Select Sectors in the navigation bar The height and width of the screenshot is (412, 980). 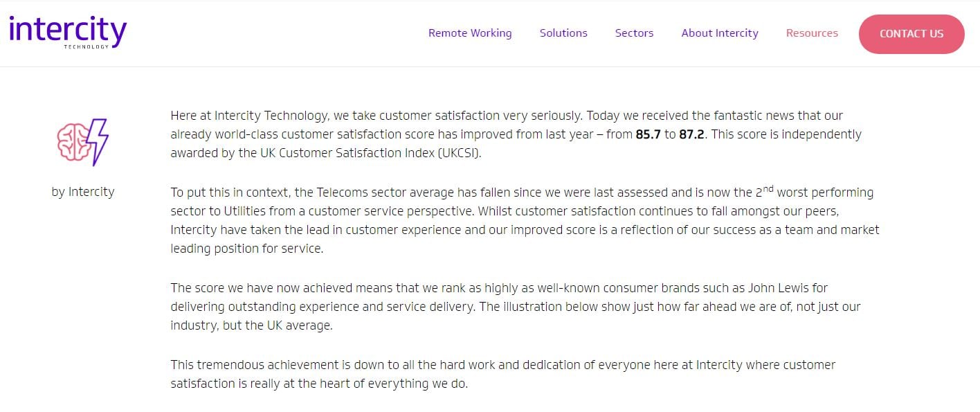pos(634,33)
